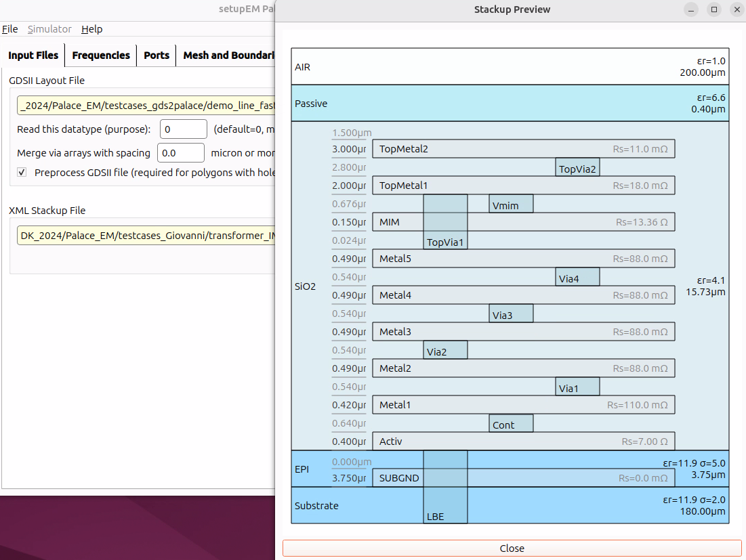
Task: Click the Rs=0.0 mΩ value
Action: (643, 478)
